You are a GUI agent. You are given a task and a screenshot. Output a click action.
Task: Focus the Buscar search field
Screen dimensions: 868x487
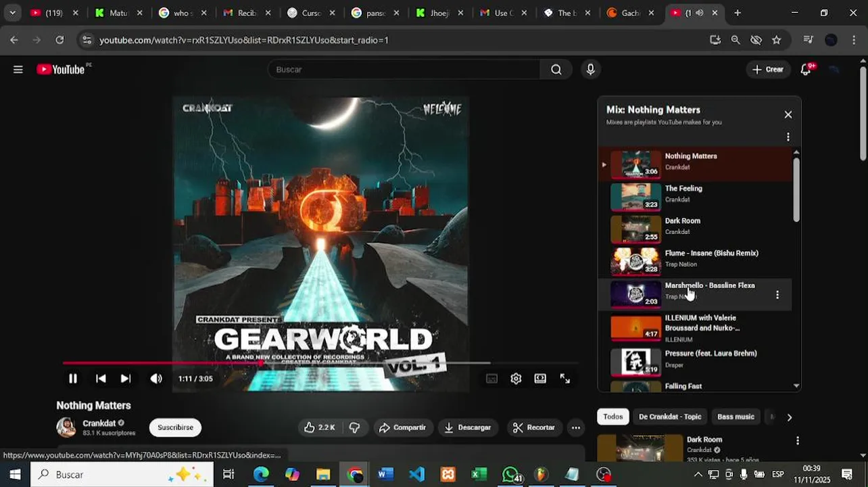(x=404, y=70)
